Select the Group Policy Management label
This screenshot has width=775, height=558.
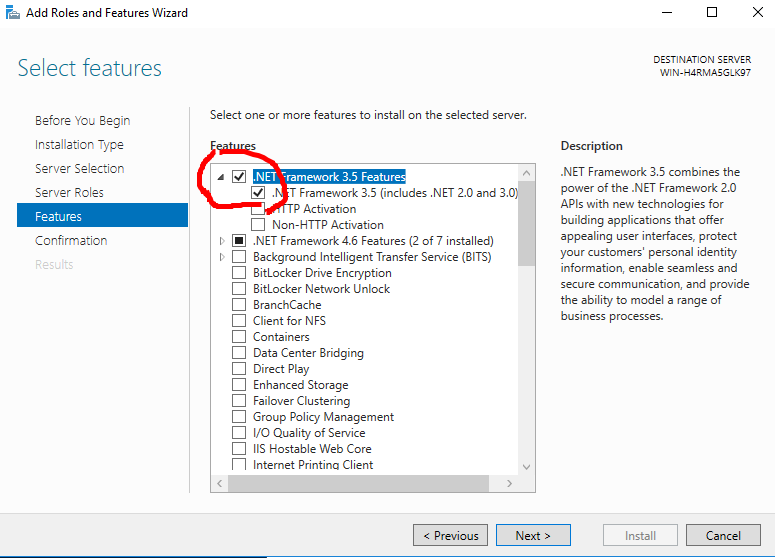tap(323, 417)
